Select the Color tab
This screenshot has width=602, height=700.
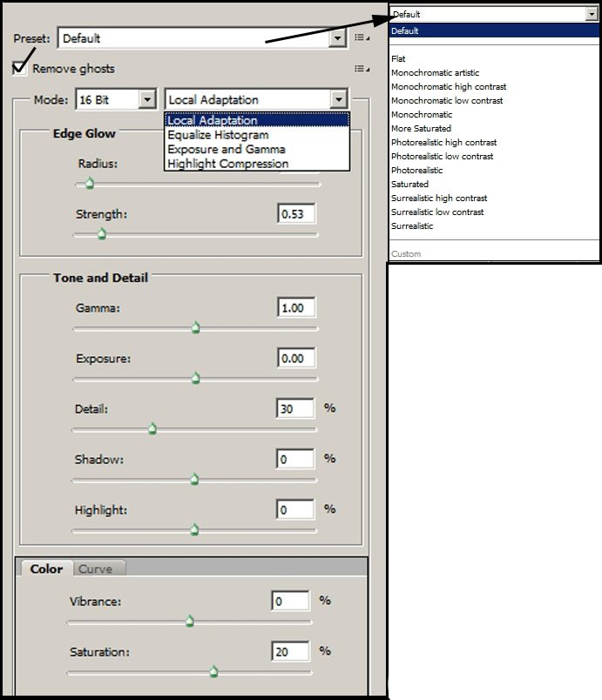click(46, 569)
